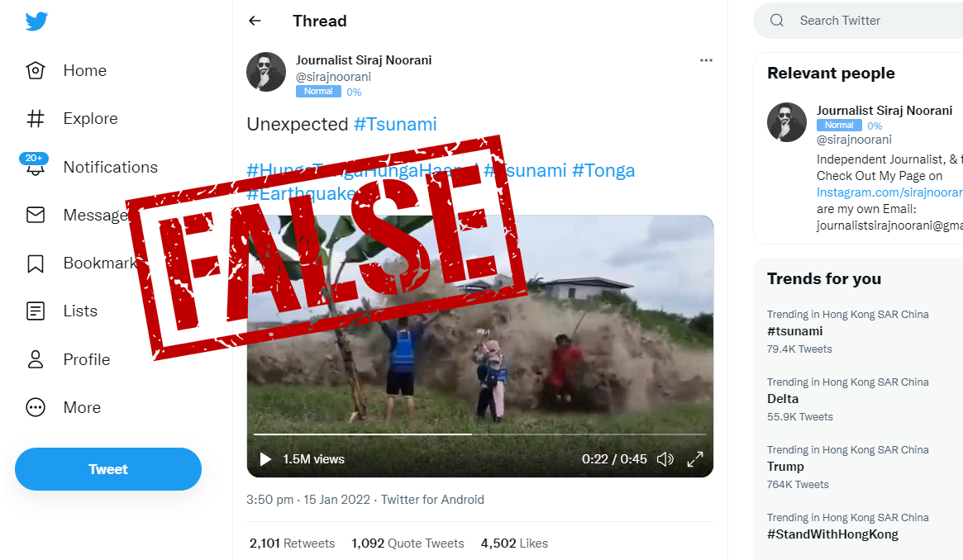Open the Home icon in sidebar
963x560 pixels.
tap(36, 70)
